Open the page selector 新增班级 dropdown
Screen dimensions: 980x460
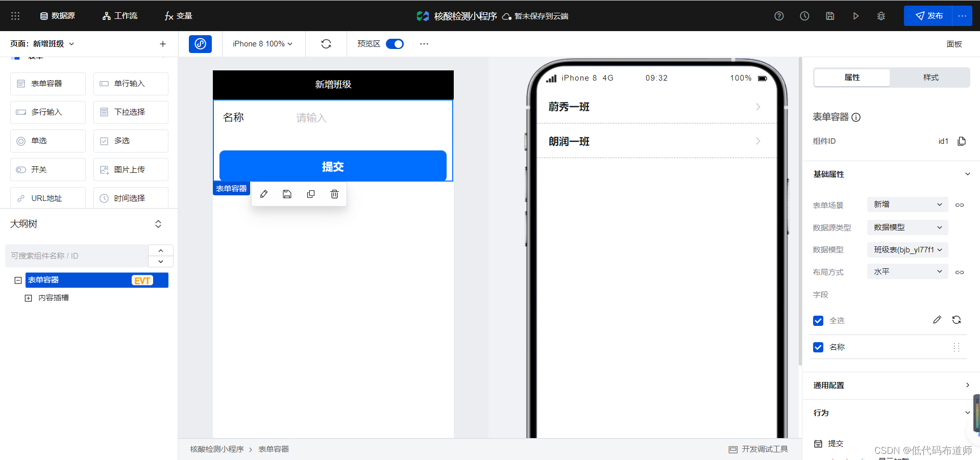click(x=42, y=44)
